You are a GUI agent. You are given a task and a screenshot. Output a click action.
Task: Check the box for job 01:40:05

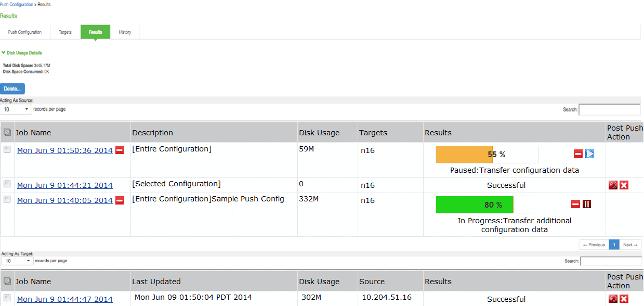pyautogui.click(x=7, y=199)
